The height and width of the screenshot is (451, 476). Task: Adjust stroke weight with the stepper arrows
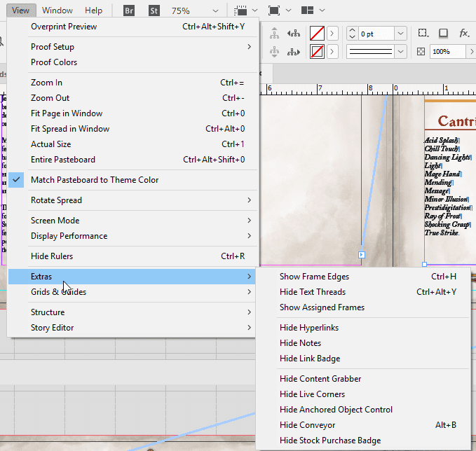(x=352, y=34)
